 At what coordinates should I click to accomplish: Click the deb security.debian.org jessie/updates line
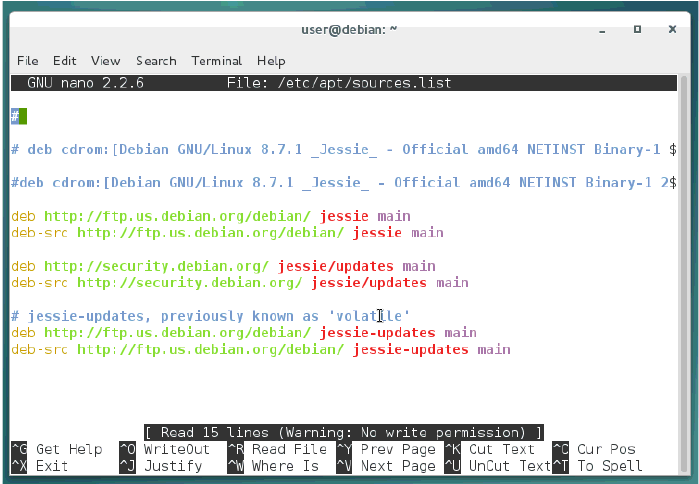223,266
